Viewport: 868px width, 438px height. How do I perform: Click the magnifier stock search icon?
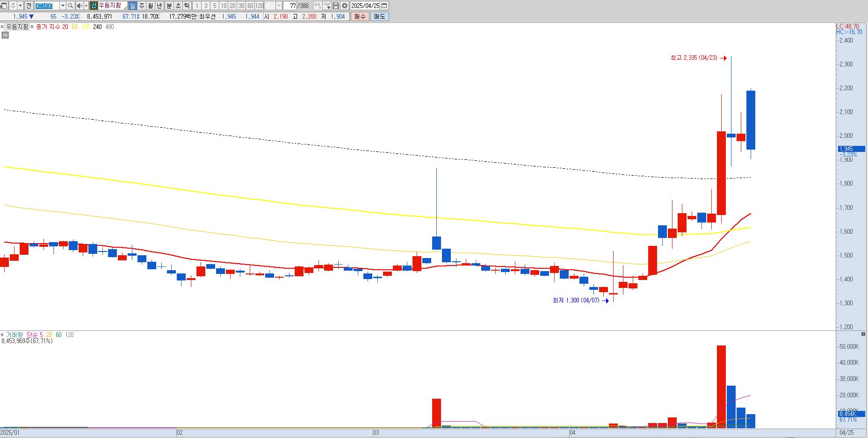point(71,6)
